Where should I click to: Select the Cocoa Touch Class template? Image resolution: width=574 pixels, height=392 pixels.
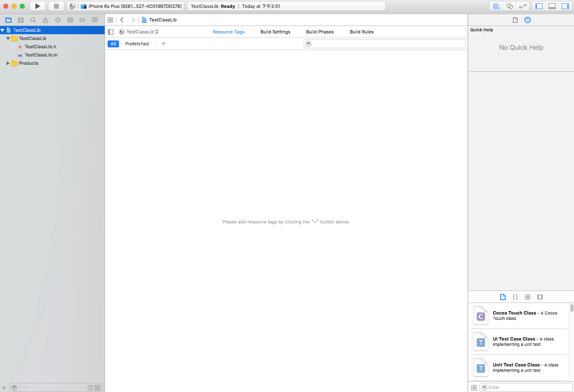tap(518, 316)
